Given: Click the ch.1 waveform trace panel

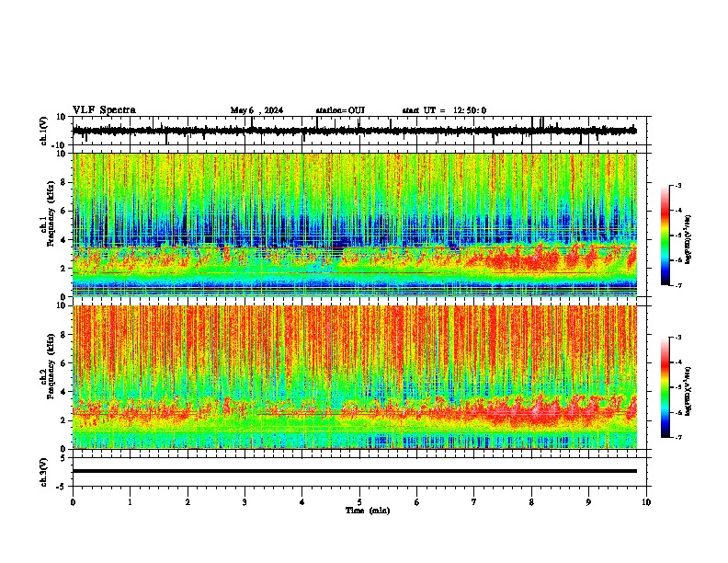Looking at the screenshot, I should [361, 131].
